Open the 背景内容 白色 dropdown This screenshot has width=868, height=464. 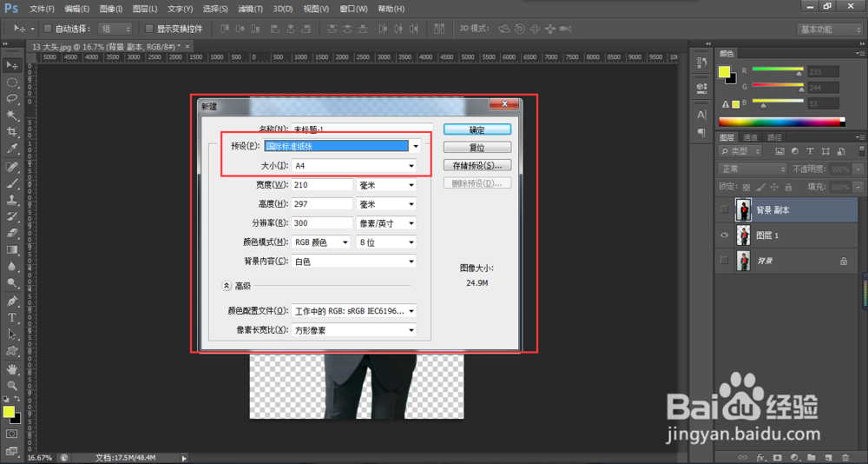tap(354, 261)
